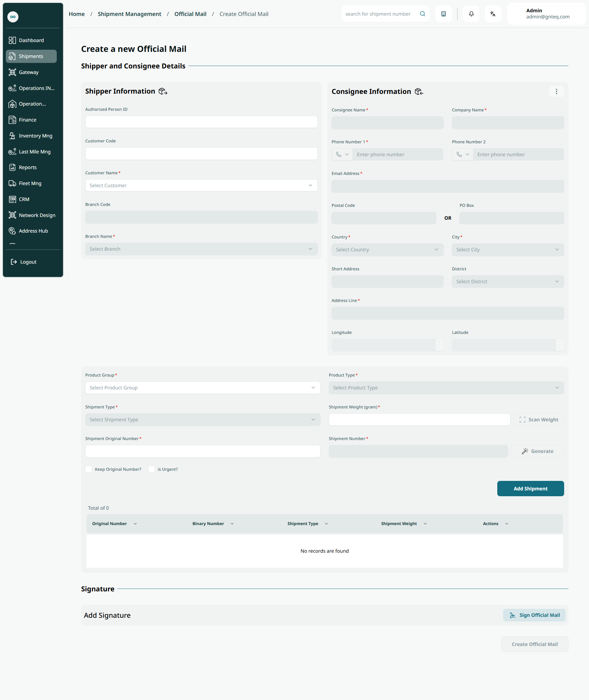Click the Create Official Mail button
This screenshot has height=700, width=589.
[535, 644]
